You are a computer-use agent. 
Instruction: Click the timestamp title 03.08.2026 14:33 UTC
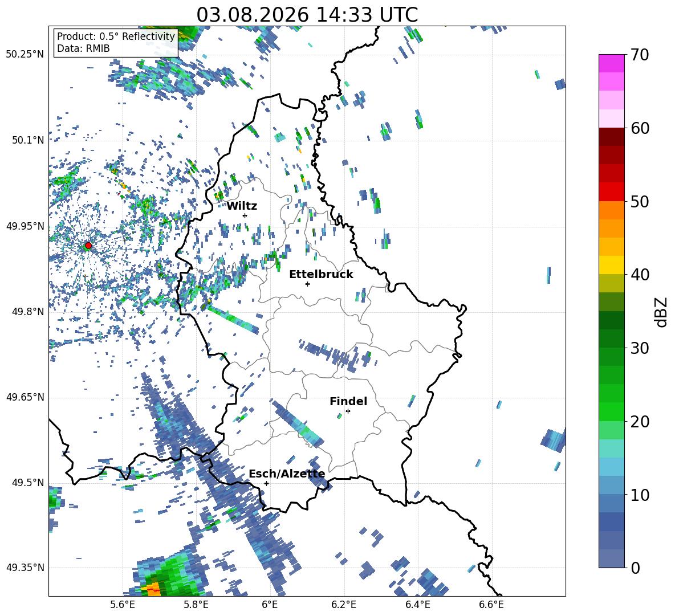click(x=307, y=15)
